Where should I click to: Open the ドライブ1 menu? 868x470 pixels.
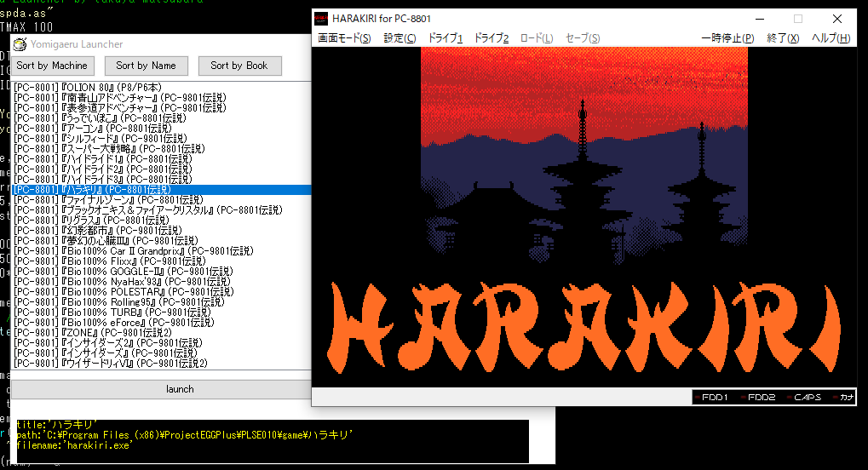point(445,38)
